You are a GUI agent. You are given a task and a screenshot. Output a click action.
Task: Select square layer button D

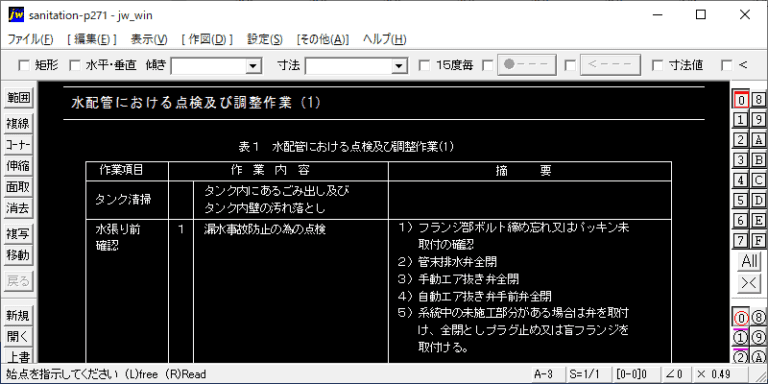click(758, 200)
